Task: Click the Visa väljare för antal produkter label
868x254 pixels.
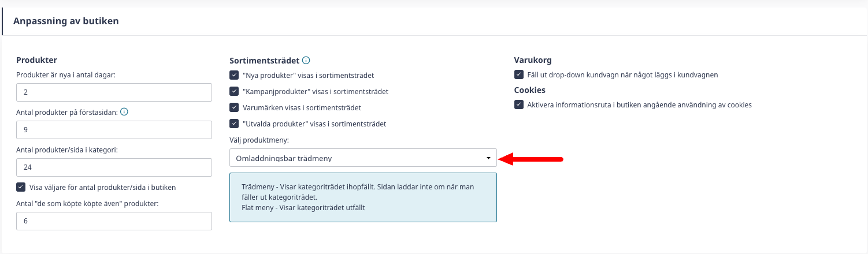Action: pyautogui.click(x=102, y=187)
